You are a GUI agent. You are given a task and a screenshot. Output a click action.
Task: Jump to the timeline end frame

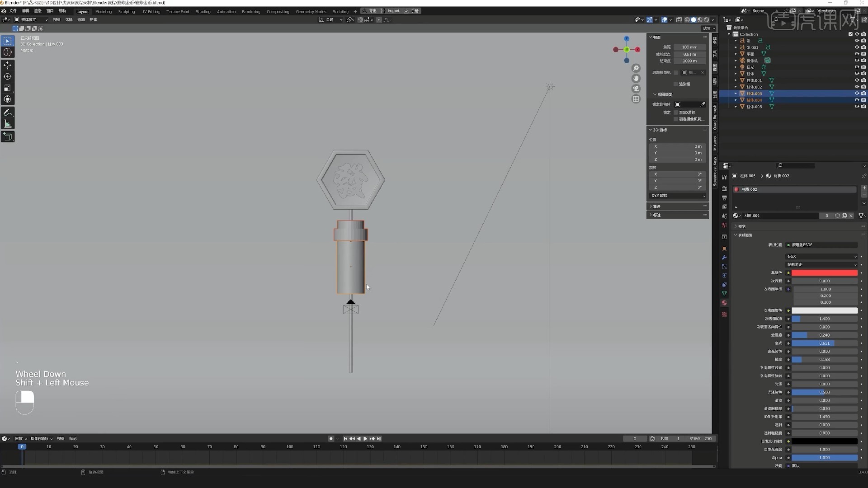(379, 439)
